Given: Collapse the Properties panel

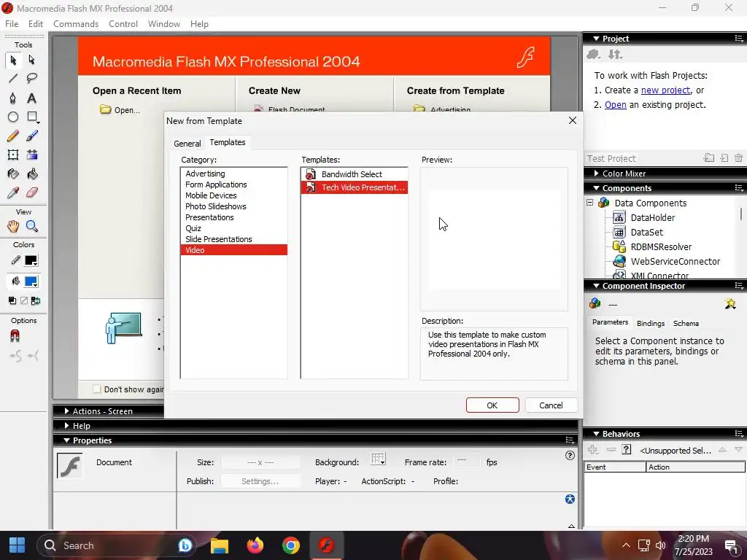Looking at the screenshot, I should tap(66, 440).
